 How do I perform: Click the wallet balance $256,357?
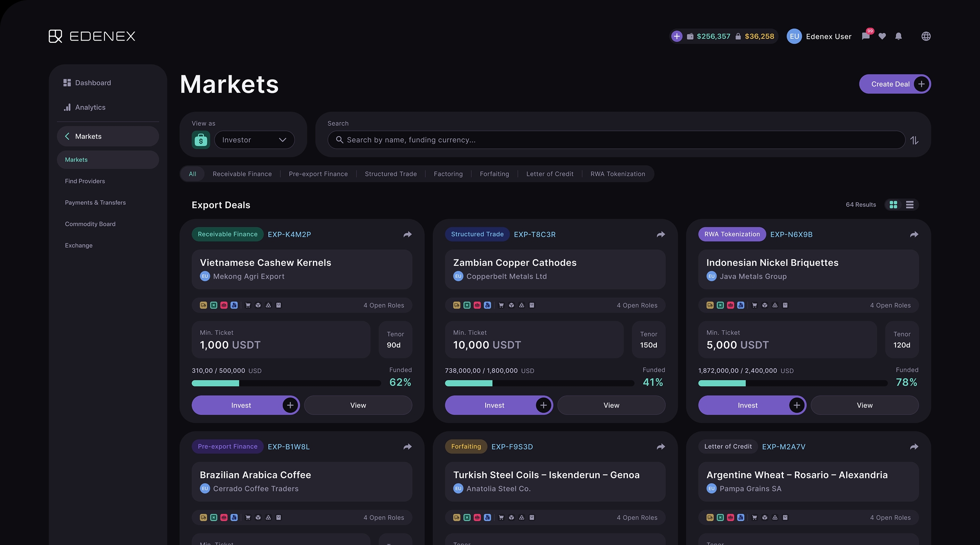pos(713,36)
